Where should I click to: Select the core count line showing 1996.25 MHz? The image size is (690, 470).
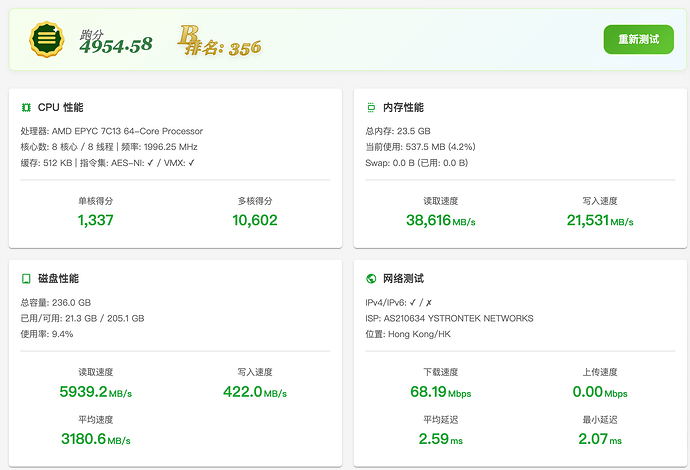point(109,147)
